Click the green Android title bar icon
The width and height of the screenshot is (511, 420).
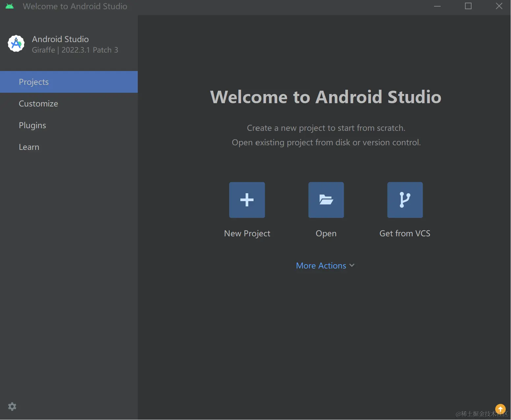[x=10, y=6]
